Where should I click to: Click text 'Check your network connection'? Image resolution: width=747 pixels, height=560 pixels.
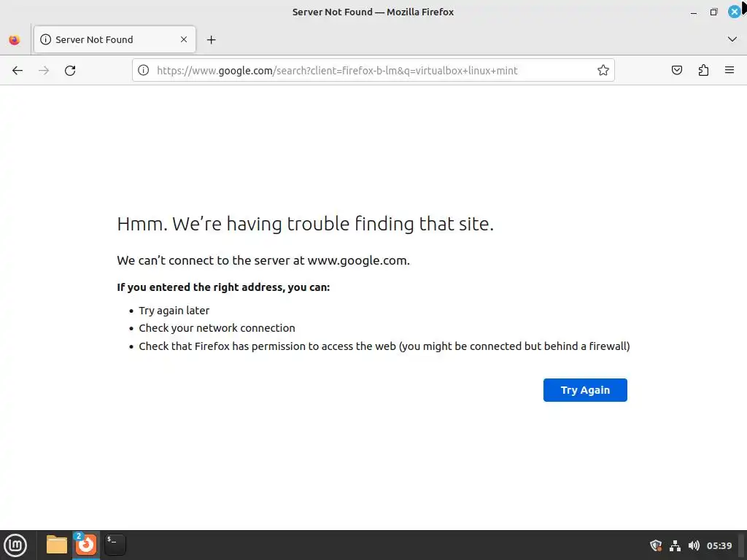pos(217,328)
